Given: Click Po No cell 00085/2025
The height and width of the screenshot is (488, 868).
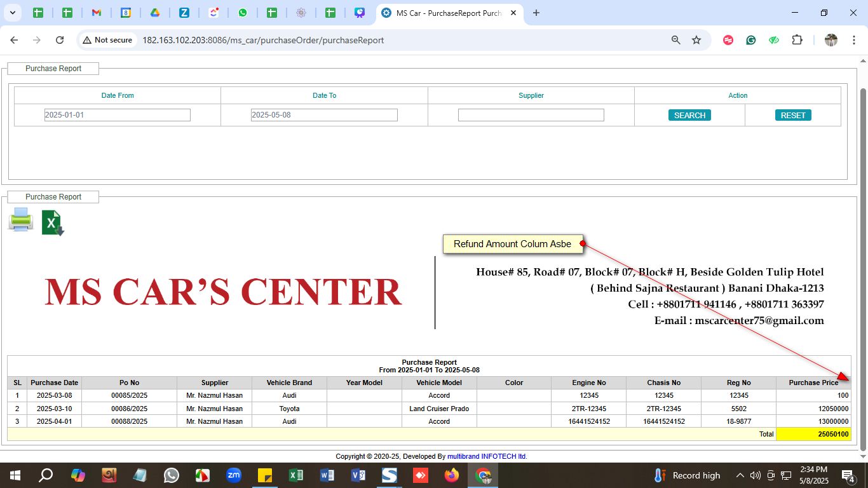Looking at the screenshot, I should (x=129, y=395).
